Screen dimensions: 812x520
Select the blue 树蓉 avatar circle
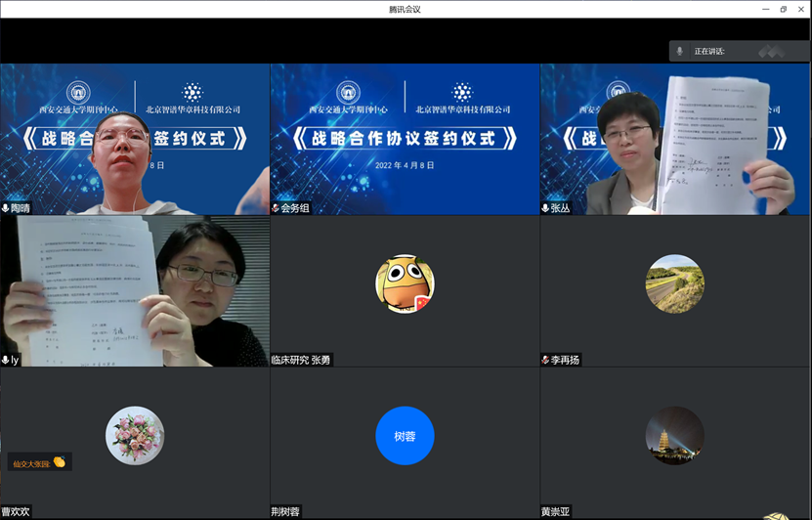click(405, 436)
